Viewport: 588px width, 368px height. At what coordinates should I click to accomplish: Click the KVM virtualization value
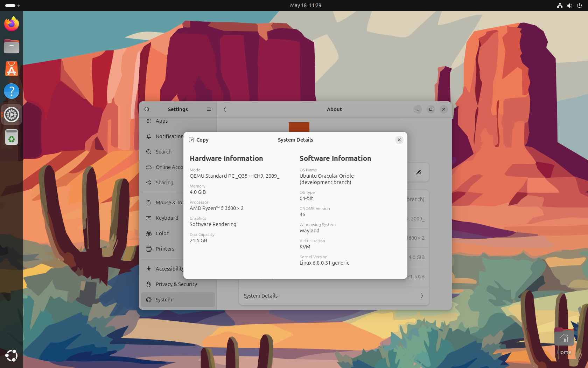click(305, 247)
